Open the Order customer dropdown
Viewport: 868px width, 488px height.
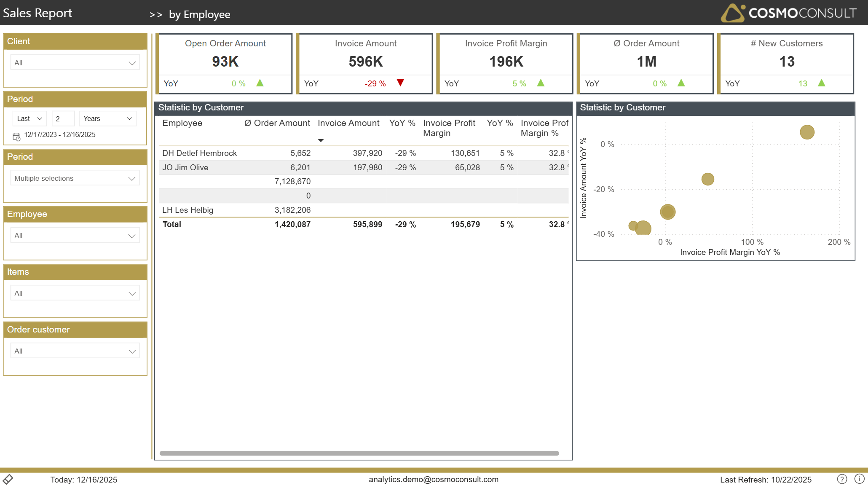75,351
